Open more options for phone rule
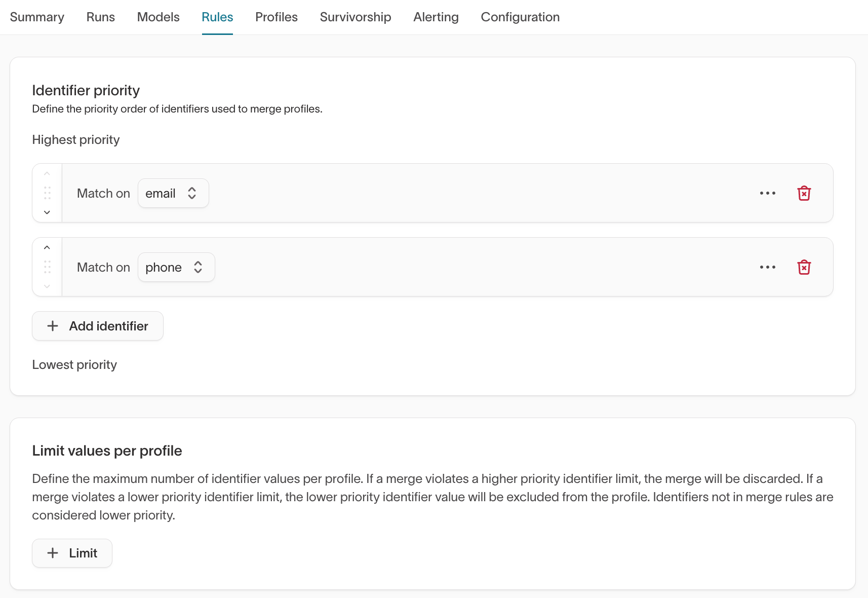 tap(767, 267)
